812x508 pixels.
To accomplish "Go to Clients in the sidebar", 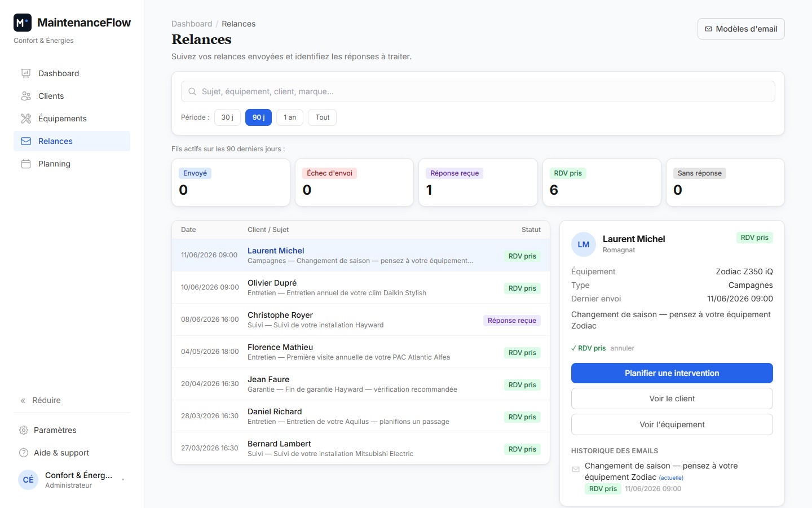I will [72, 96].
